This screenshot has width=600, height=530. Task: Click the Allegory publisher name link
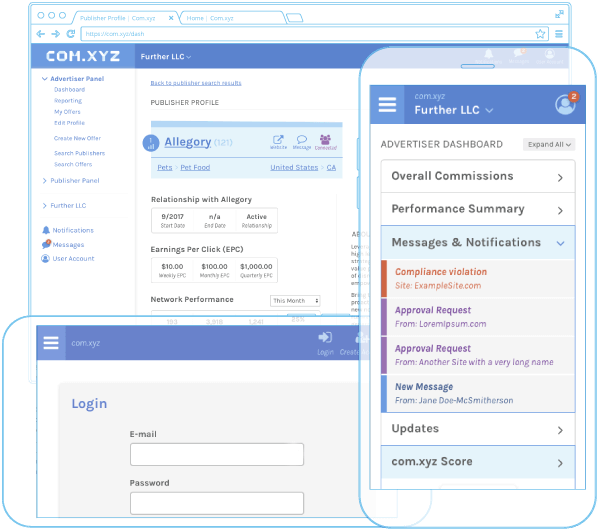click(188, 142)
